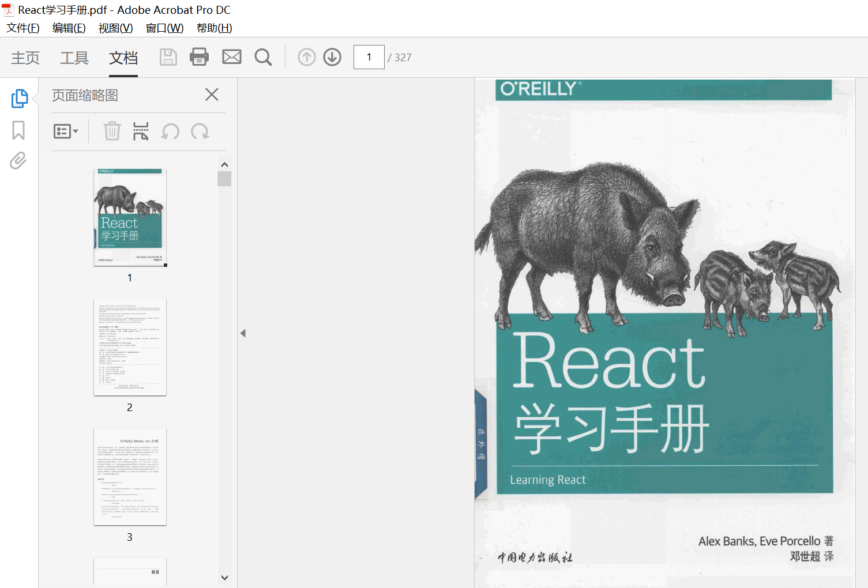This screenshot has width=868, height=588.
Task: Show the page thumbnails panel icon
Action: (19, 98)
